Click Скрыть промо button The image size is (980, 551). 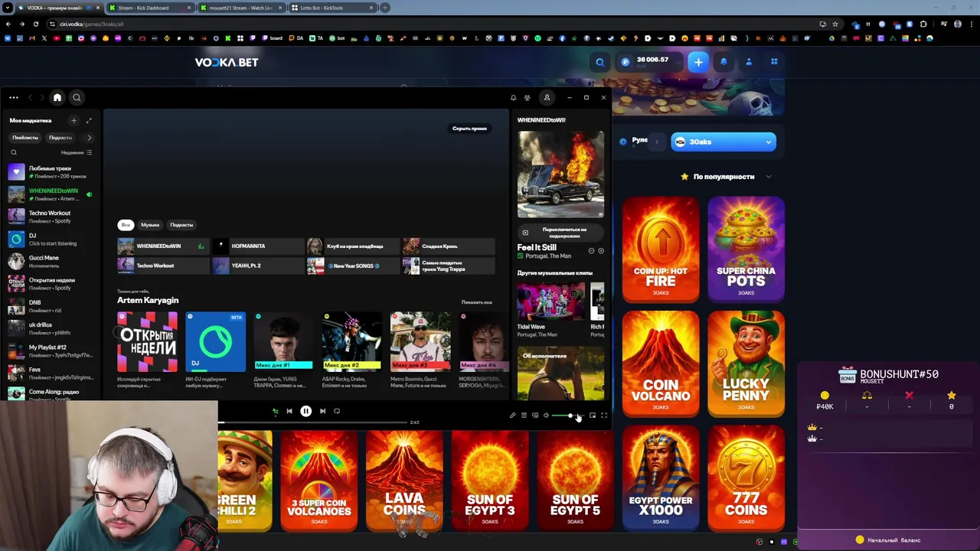click(469, 129)
